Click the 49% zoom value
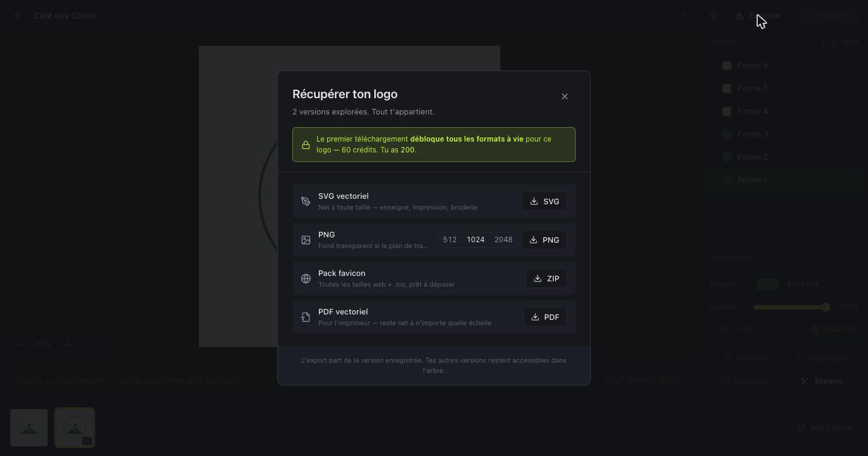Image resolution: width=868 pixels, height=456 pixels. coord(43,344)
